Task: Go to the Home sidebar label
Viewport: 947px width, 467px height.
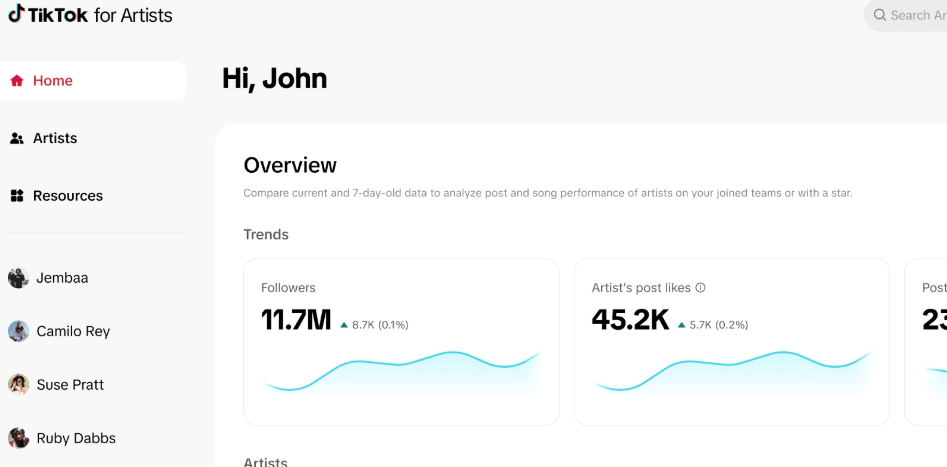Action: pyautogui.click(x=53, y=81)
